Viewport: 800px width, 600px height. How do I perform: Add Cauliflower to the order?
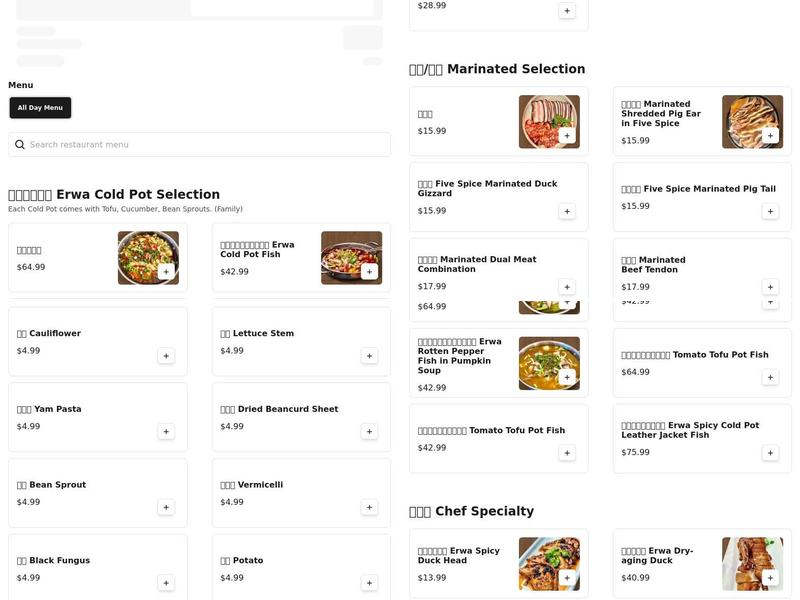(166, 356)
